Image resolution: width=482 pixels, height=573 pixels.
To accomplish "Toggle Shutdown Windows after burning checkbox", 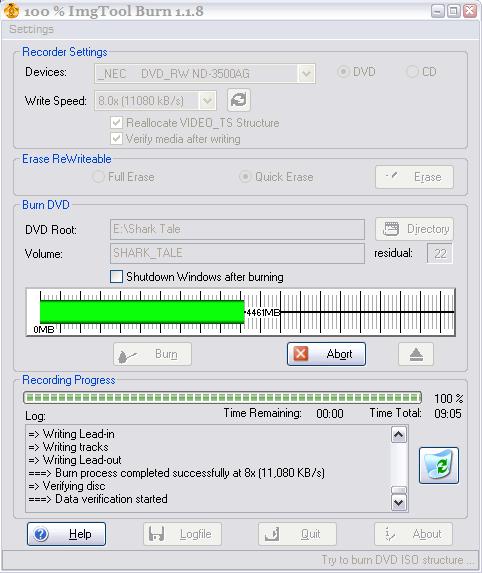I will (x=117, y=277).
